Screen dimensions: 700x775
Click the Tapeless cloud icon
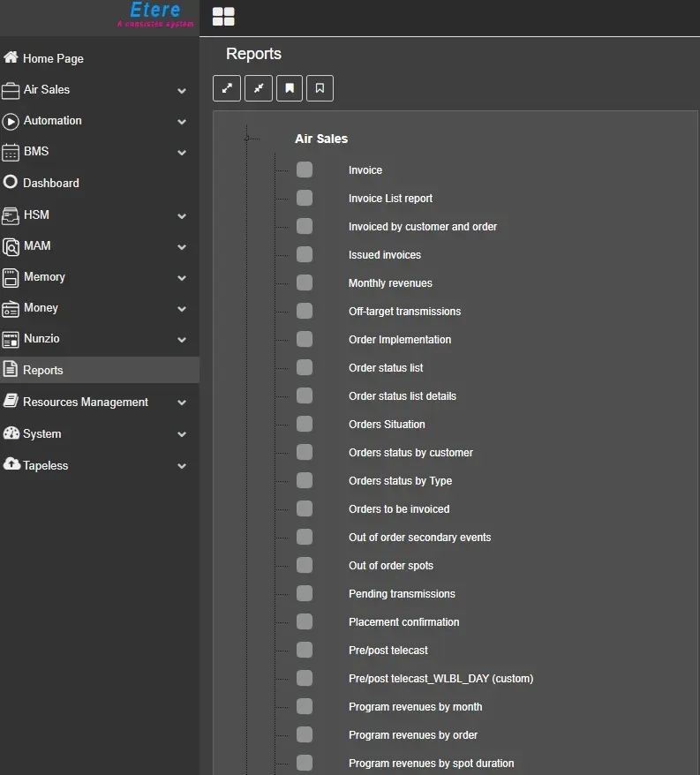point(11,464)
